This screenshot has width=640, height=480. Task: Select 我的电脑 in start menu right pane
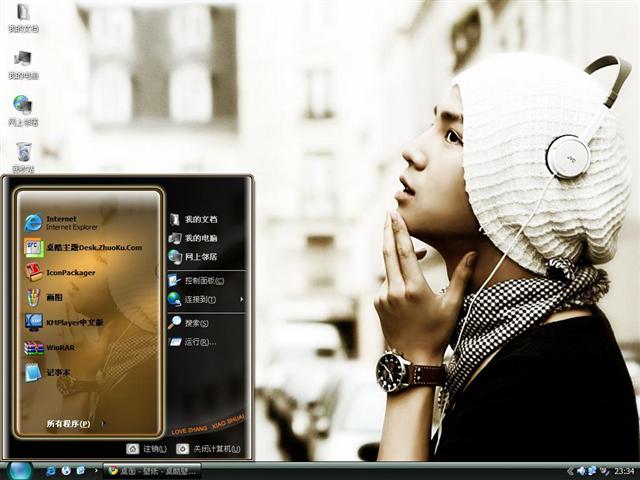[193, 238]
